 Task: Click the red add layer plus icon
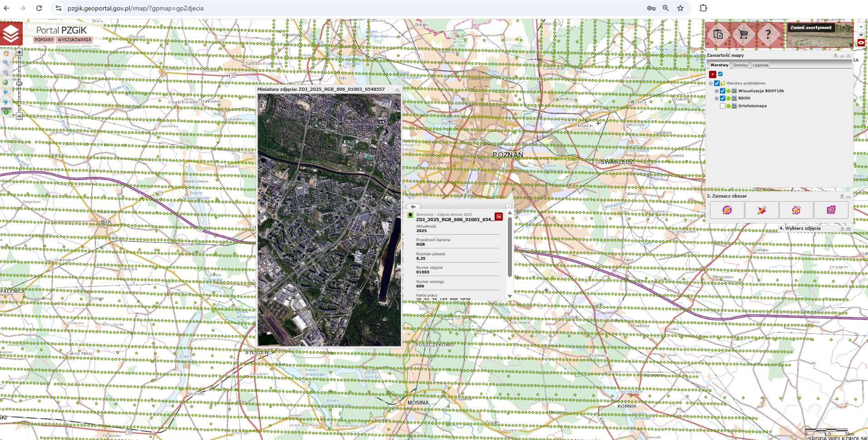point(713,74)
